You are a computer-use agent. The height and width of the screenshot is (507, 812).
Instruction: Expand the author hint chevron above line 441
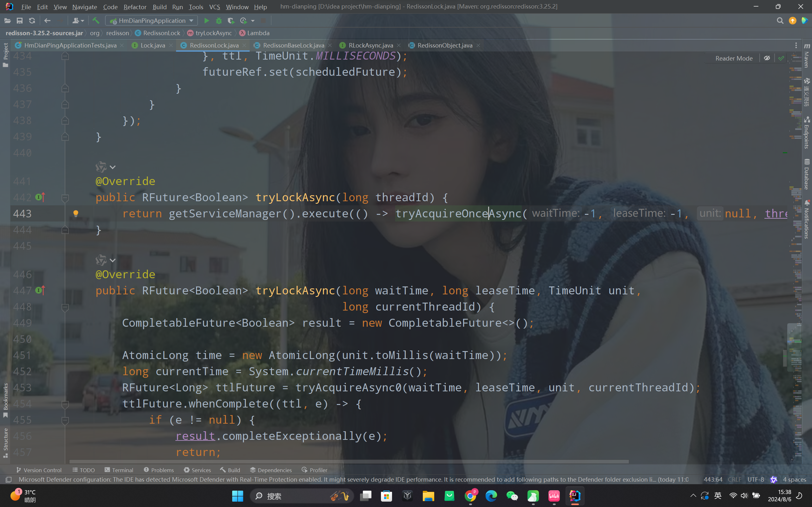(x=113, y=167)
